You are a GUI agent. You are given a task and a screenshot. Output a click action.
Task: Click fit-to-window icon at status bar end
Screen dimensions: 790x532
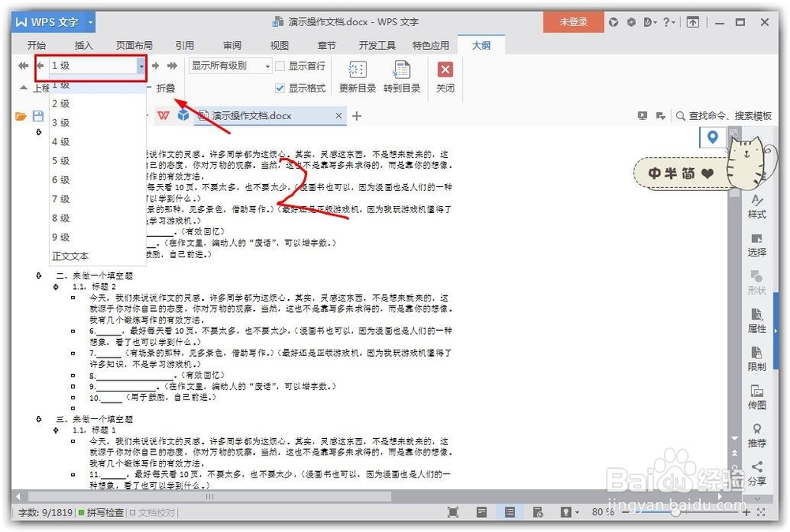(x=762, y=512)
